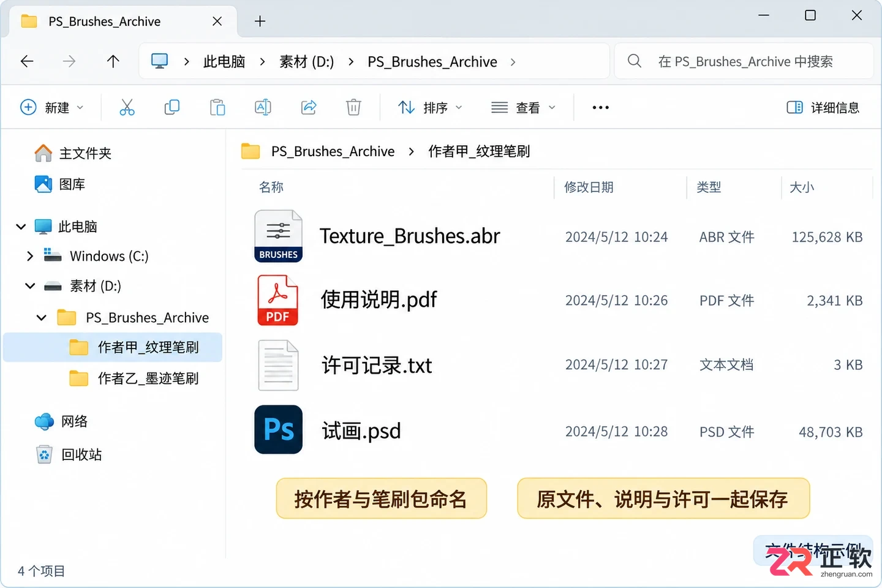Click the 2024/5/12 10:28 date cell
Screen dimensions: 882x588
tap(616, 432)
